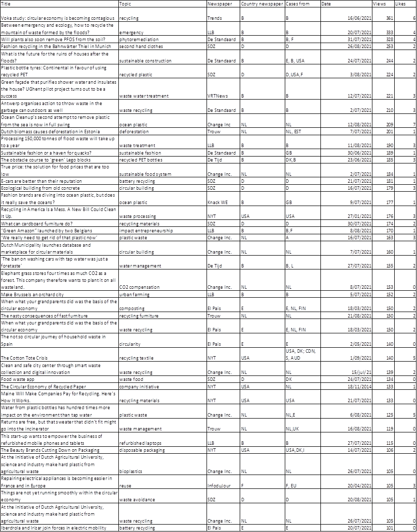
Task: Click the views value '209'
Action: [383, 121]
